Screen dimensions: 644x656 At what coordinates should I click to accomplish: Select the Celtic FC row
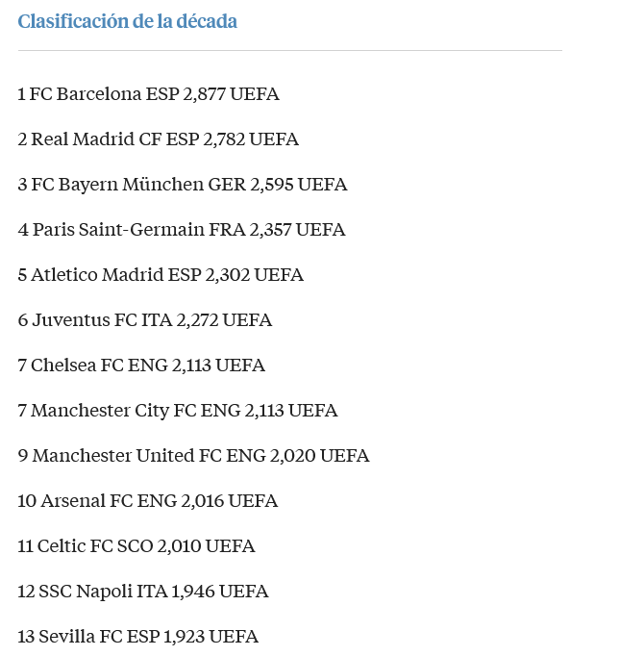tap(136, 546)
